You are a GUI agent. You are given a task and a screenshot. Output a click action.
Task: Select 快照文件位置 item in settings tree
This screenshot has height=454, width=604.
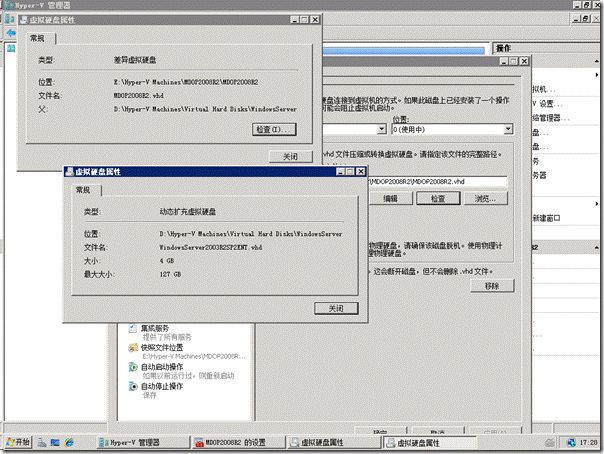click(162, 348)
